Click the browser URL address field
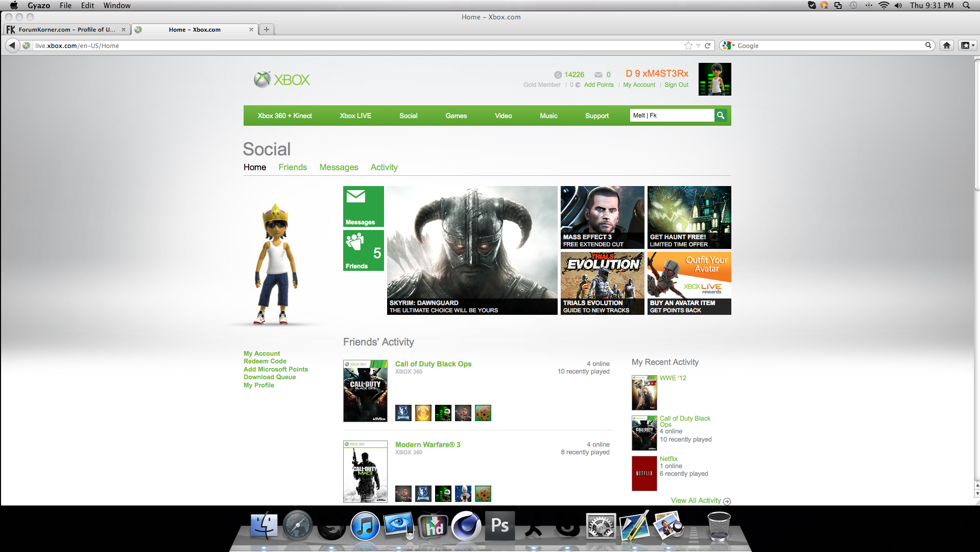 (357, 45)
